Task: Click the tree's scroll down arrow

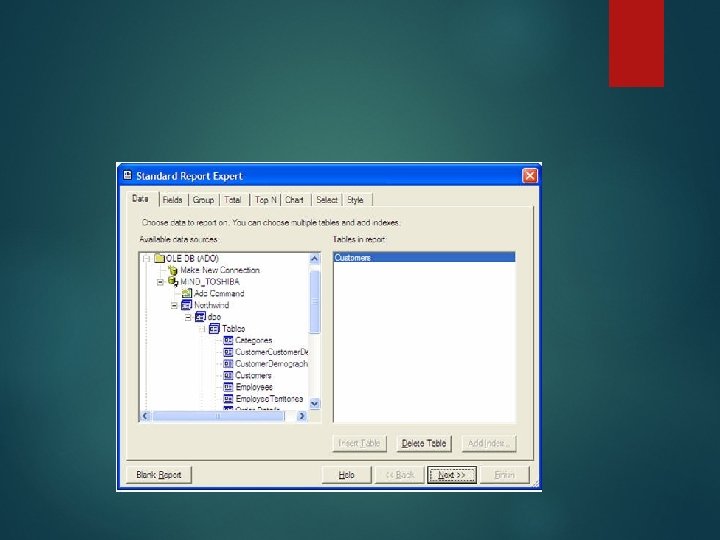Action: 315,404
